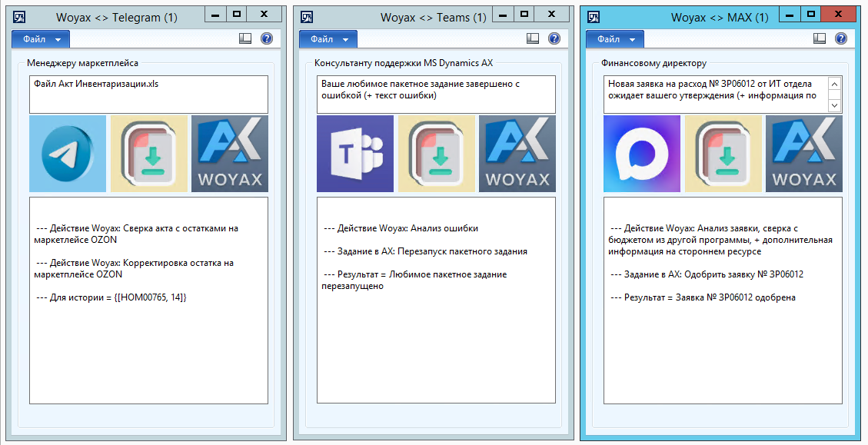The height and width of the screenshot is (445, 868).
Task: Click download file icon in MAX window
Action: [723, 154]
